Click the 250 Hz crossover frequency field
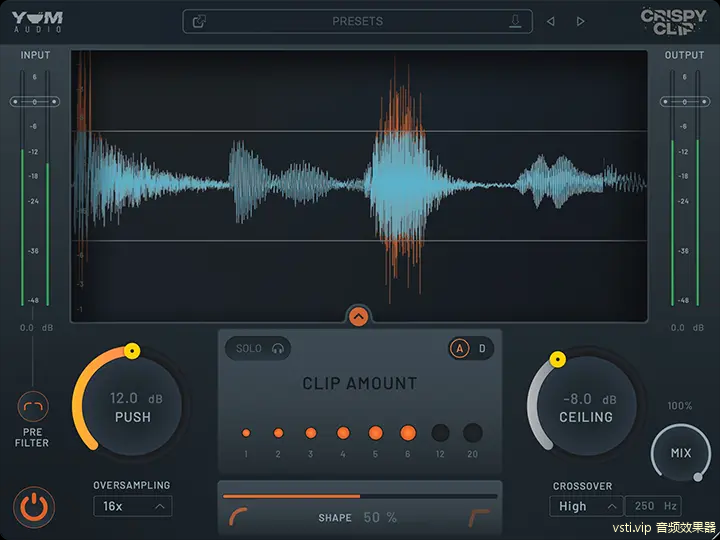 pyautogui.click(x=653, y=506)
